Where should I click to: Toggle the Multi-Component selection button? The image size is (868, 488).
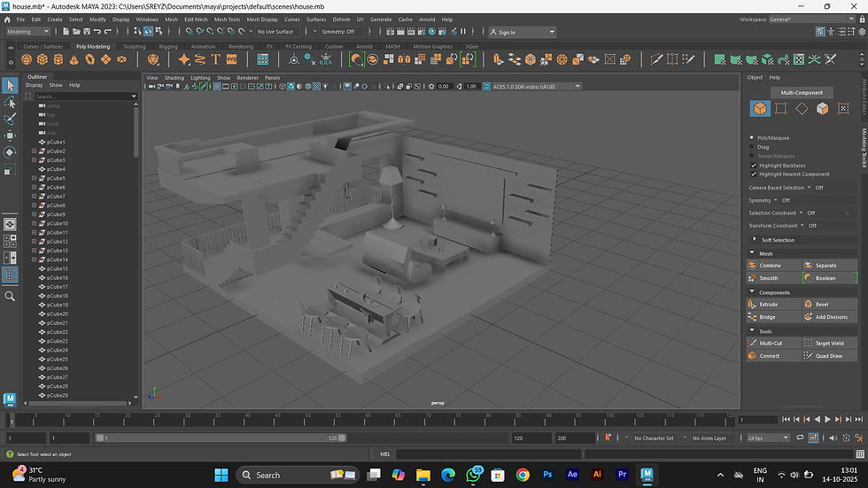[x=802, y=92]
